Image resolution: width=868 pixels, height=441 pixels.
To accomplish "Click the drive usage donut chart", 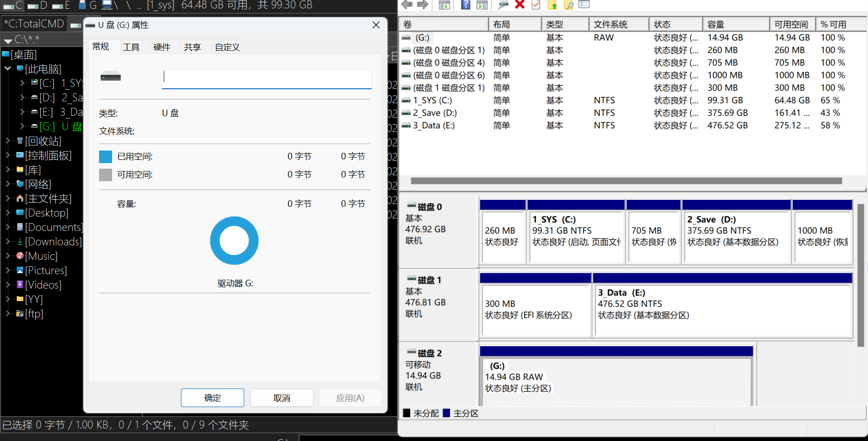I will [234, 241].
